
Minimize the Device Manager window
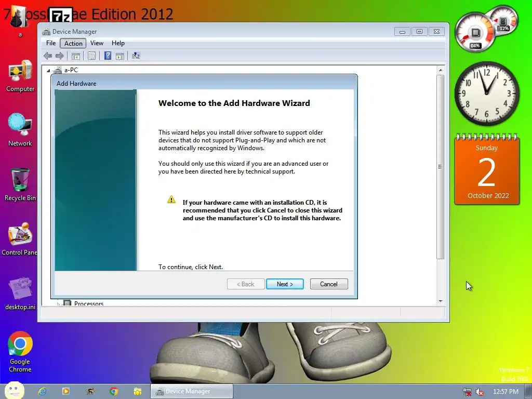(402, 32)
